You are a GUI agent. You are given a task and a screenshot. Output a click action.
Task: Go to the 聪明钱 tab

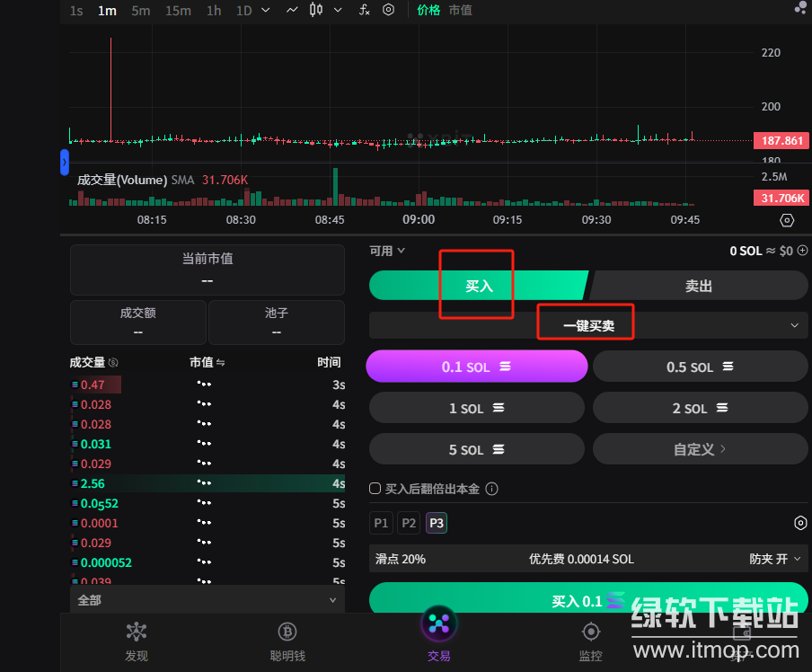pyautogui.click(x=287, y=641)
